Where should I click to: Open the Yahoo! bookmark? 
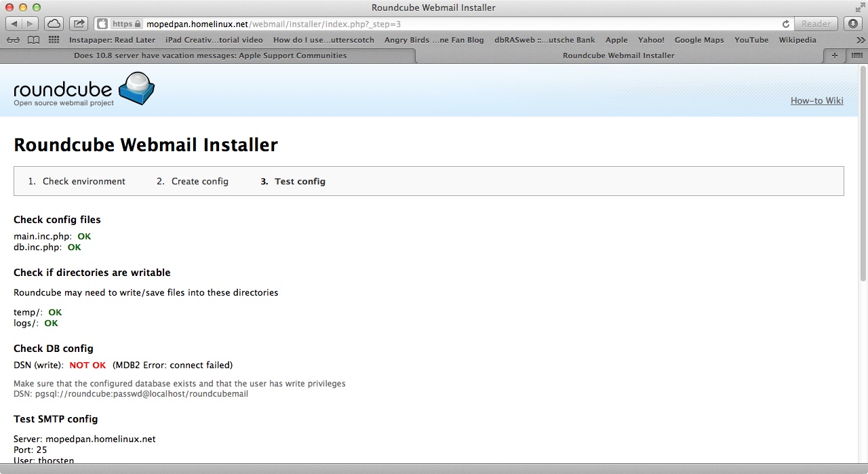(x=651, y=40)
